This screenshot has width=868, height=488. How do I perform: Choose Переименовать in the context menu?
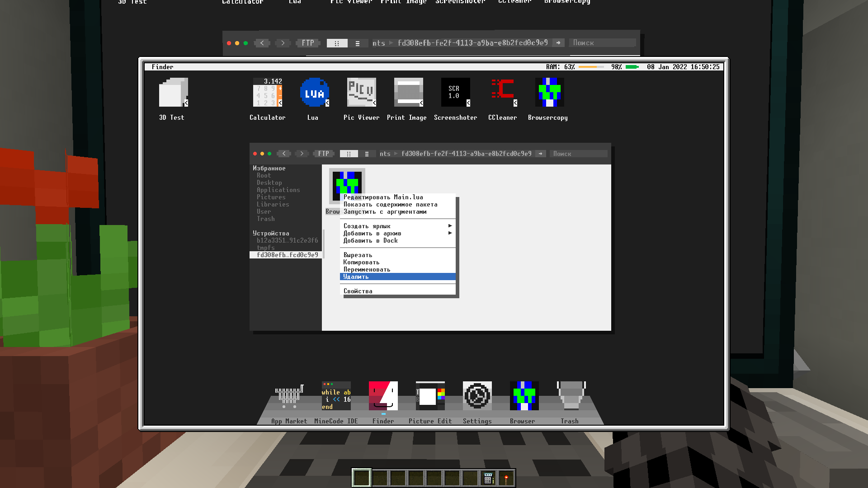398,269
